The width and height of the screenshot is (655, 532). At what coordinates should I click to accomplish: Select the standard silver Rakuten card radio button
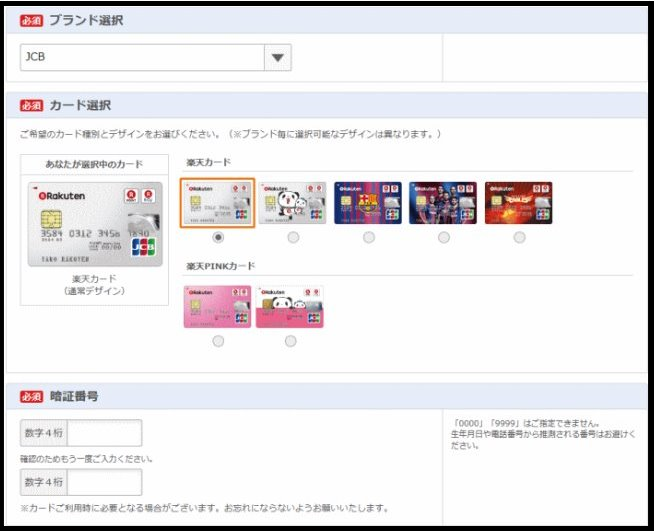pyautogui.click(x=218, y=237)
